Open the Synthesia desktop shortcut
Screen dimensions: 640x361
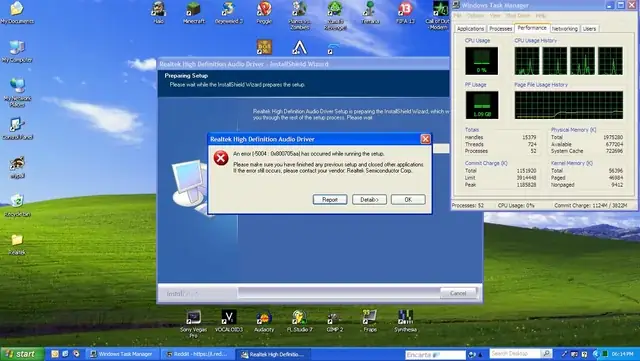pos(405,321)
